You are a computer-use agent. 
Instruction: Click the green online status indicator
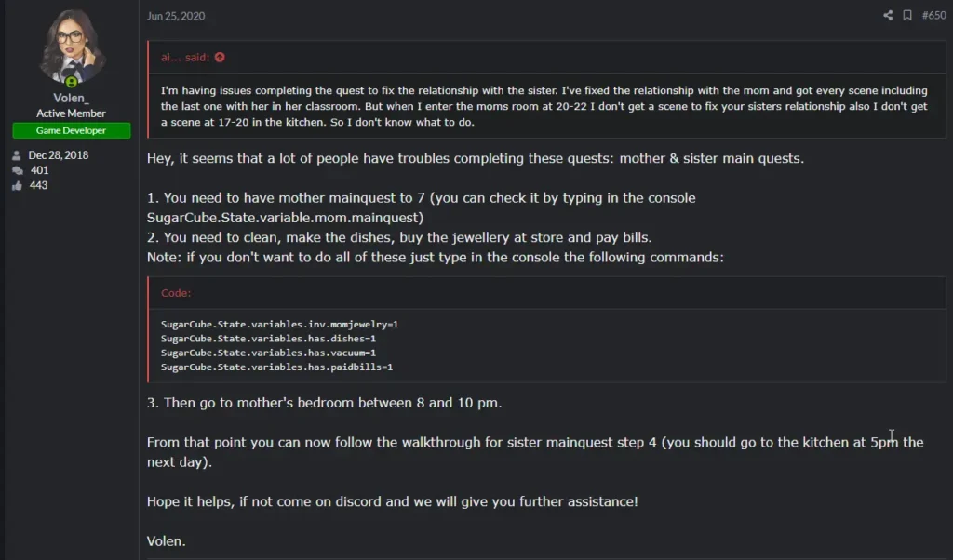tap(72, 81)
